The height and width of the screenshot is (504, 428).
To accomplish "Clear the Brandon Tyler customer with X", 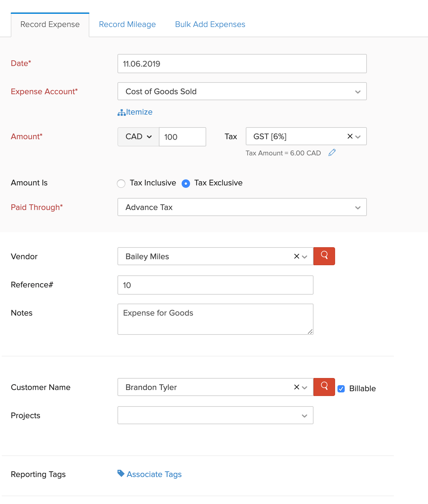I will pos(296,387).
